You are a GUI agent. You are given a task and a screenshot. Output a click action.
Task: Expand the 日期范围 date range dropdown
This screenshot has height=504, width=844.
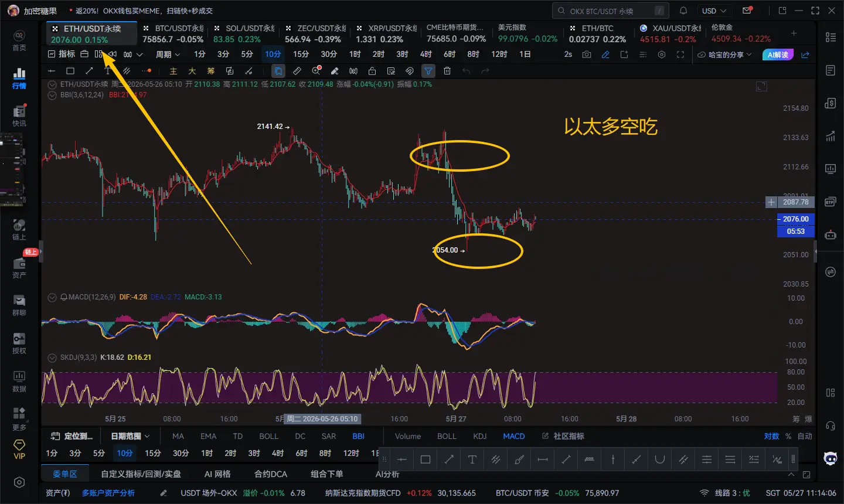tap(130, 436)
